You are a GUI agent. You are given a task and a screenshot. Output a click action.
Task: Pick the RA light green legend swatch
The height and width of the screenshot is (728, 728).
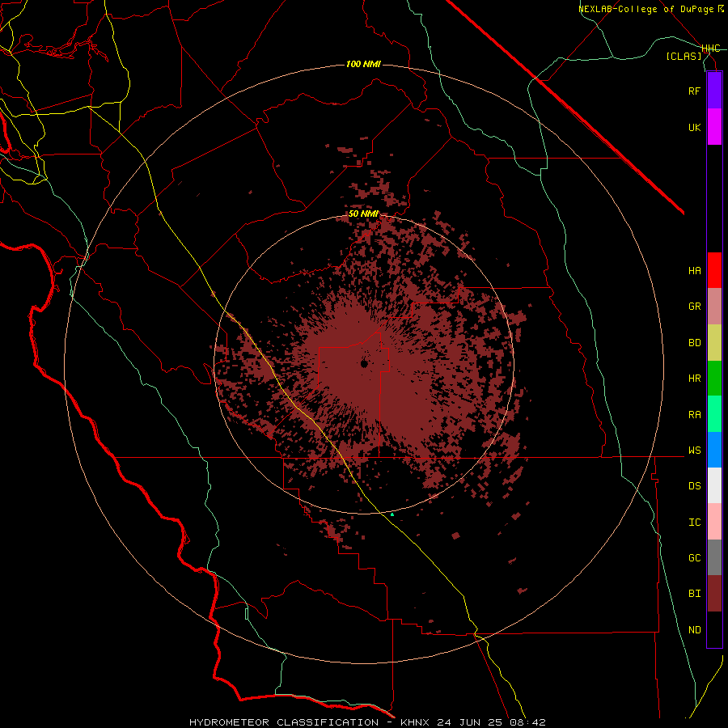[x=714, y=414]
